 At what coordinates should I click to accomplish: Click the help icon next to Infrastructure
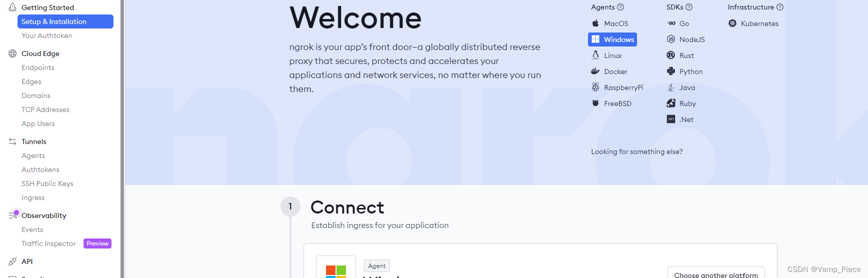(780, 7)
